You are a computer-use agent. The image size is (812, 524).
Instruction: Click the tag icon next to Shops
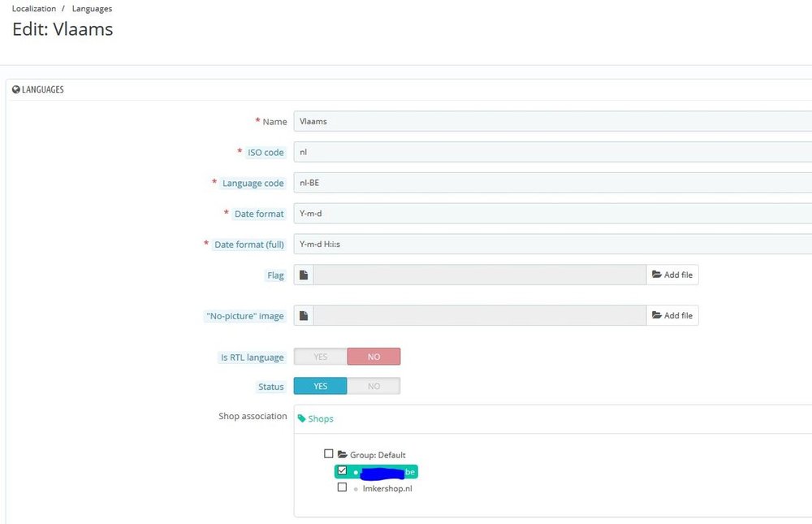pyautogui.click(x=302, y=419)
